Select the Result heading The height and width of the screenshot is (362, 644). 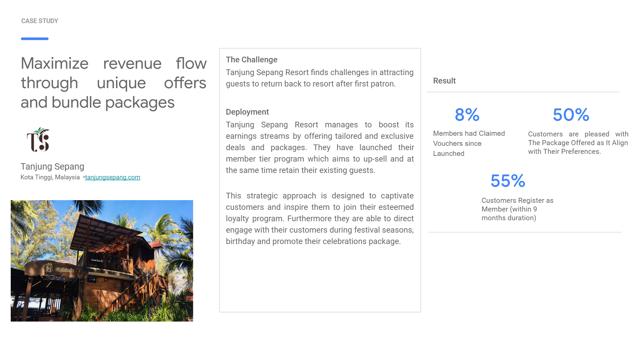pos(444,81)
